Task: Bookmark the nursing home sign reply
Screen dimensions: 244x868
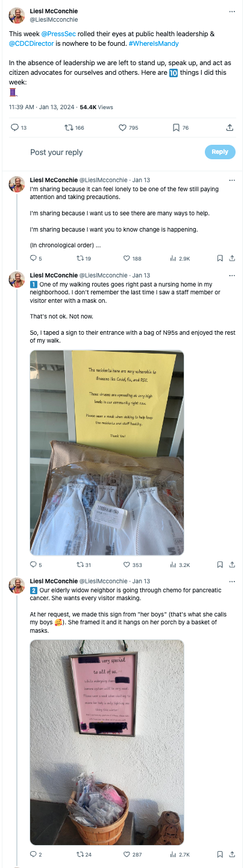Action: click(220, 565)
